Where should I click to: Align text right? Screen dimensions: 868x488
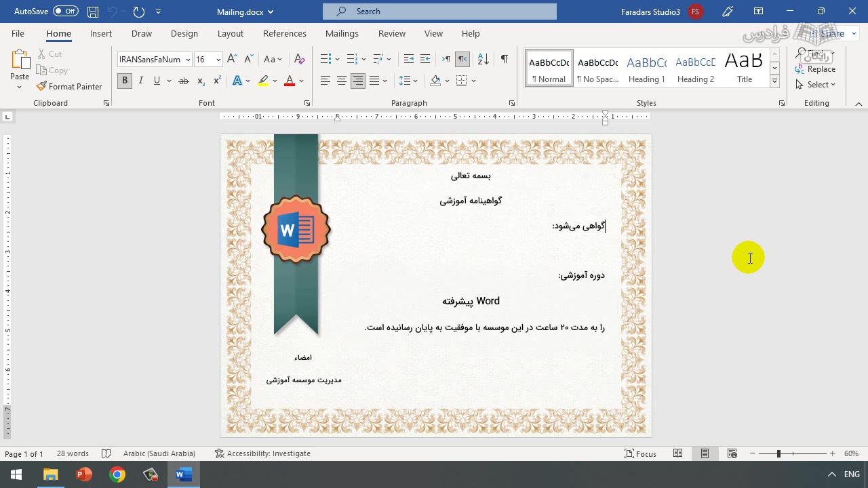tap(358, 81)
